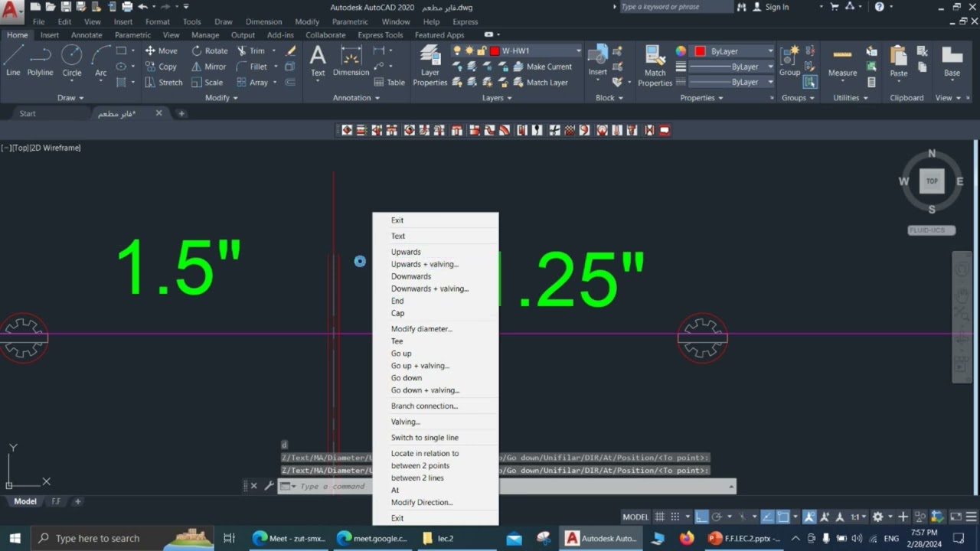Toggle 2D object snap in status bar
Viewport: 980px width, 551px height.
click(x=783, y=517)
